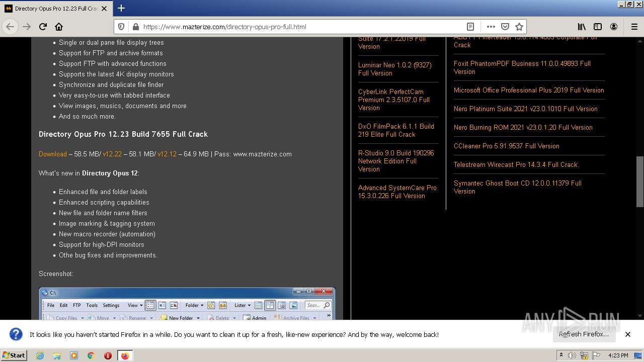Launch Google Chrome from taskbar
Image resolution: width=644 pixels, height=362 pixels.
pyautogui.click(x=91, y=355)
